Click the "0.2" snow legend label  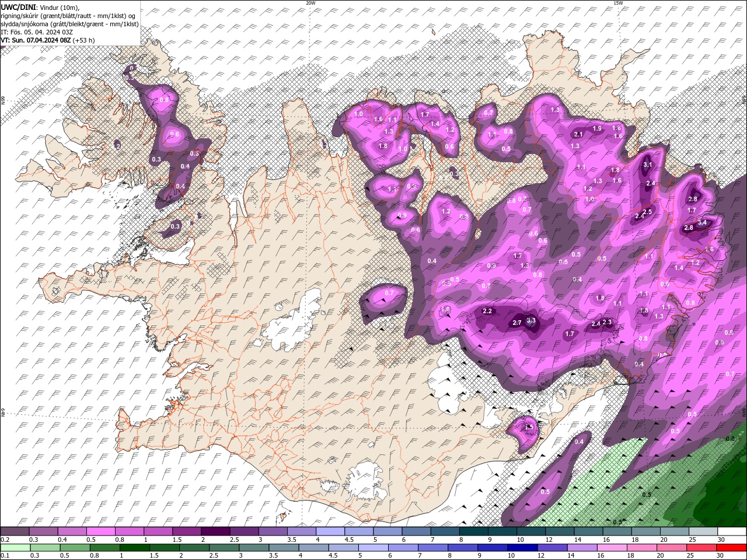[5, 540]
